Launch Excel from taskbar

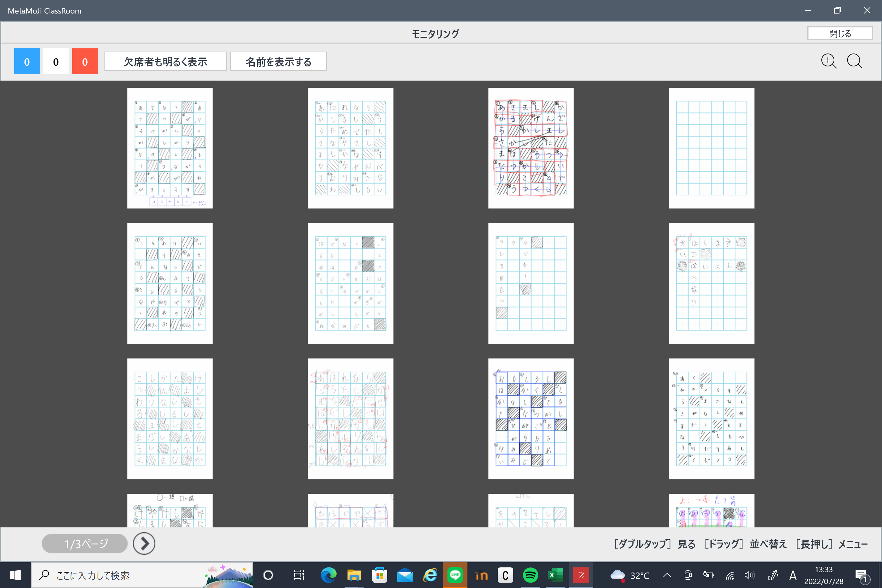click(555, 575)
